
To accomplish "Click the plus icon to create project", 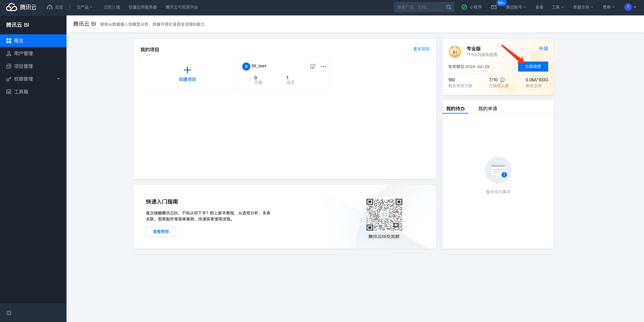I will [187, 70].
